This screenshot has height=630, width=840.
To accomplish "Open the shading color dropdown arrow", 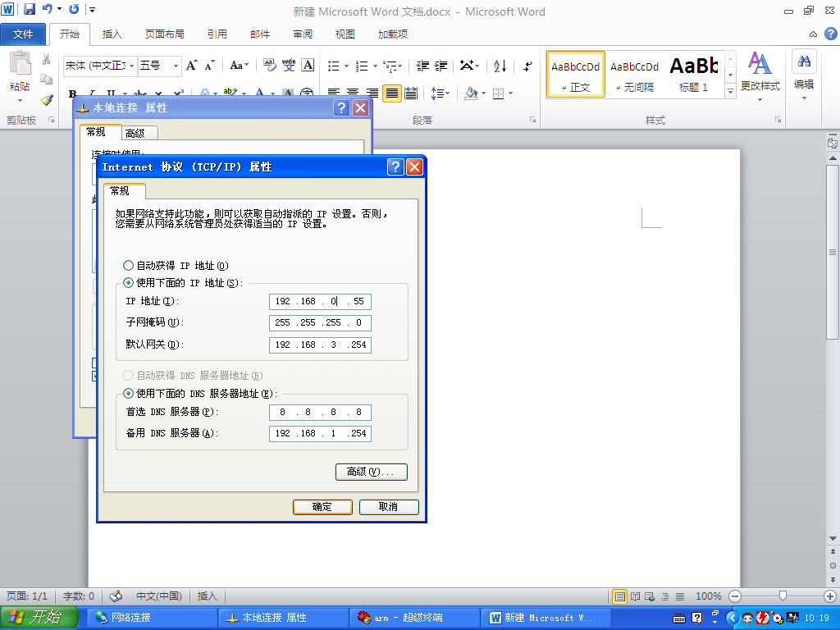I will coord(483,94).
